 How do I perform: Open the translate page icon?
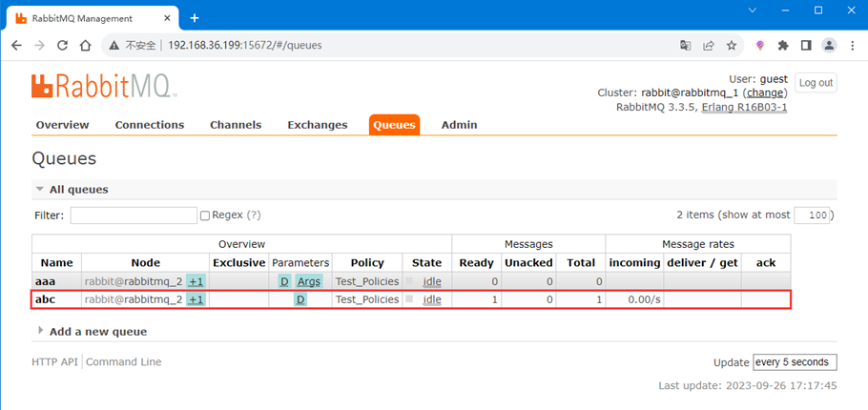685,46
